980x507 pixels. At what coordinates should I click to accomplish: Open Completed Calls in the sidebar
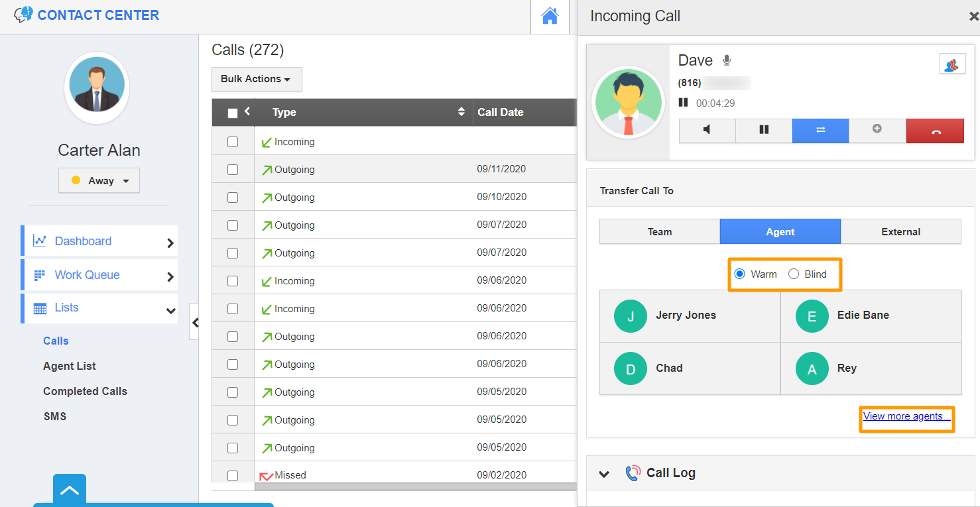pyautogui.click(x=85, y=391)
